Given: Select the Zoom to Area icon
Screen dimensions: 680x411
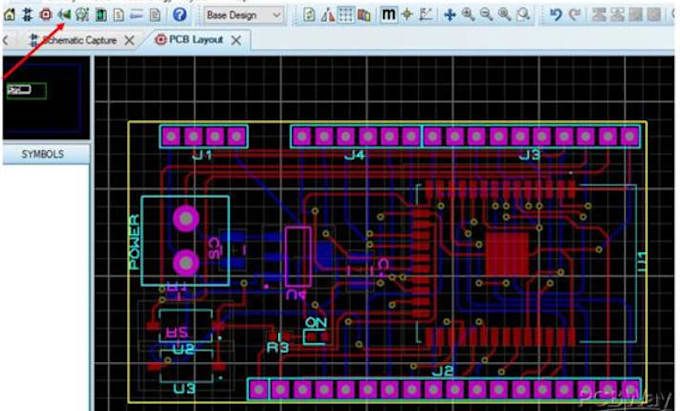Looking at the screenshot, I should pos(523,15).
